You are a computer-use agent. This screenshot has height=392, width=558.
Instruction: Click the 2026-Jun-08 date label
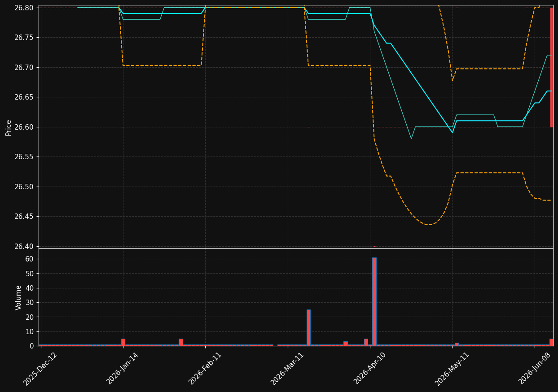pyautogui.click(x=535, y=368)
